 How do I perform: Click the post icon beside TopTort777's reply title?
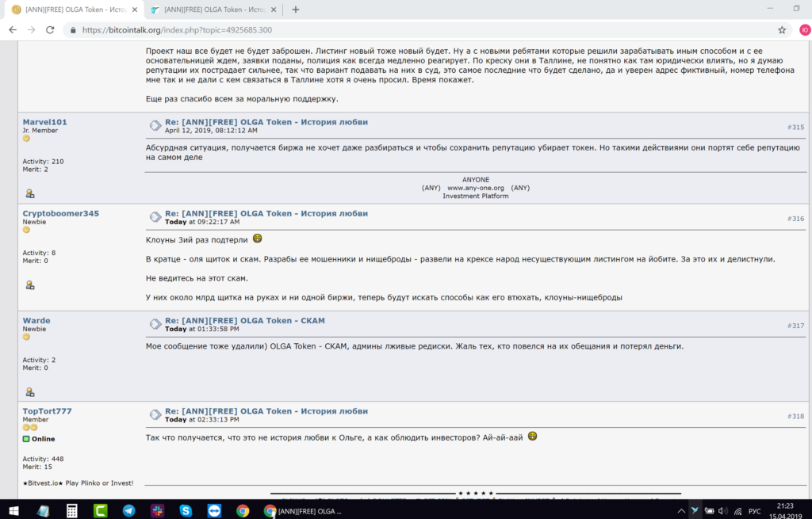click(x=155, y=414)
